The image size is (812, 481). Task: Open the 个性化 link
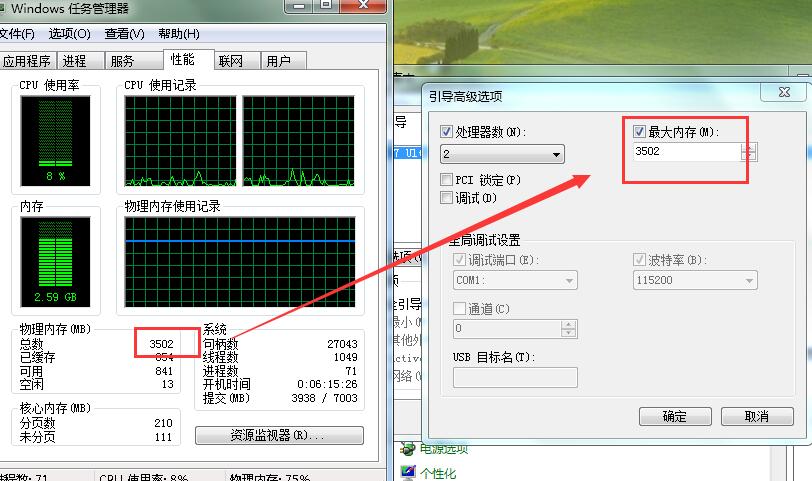438,473
